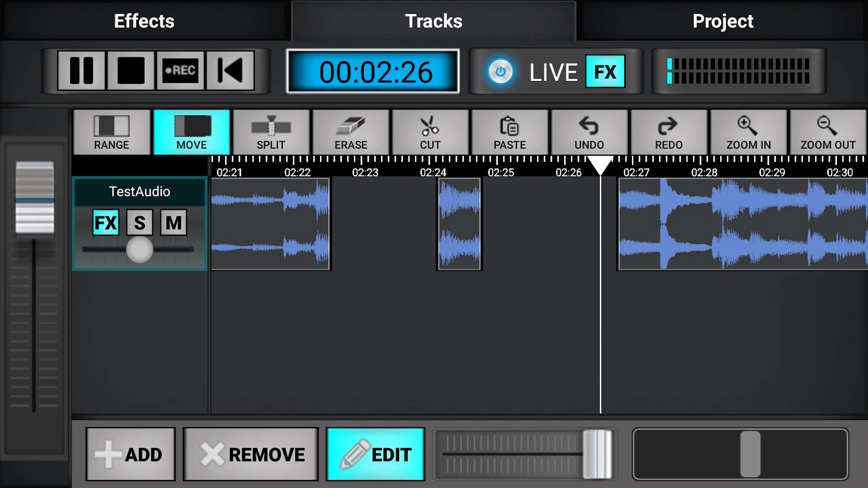
Task: Select the Move tool
Action: coord(191,132)
